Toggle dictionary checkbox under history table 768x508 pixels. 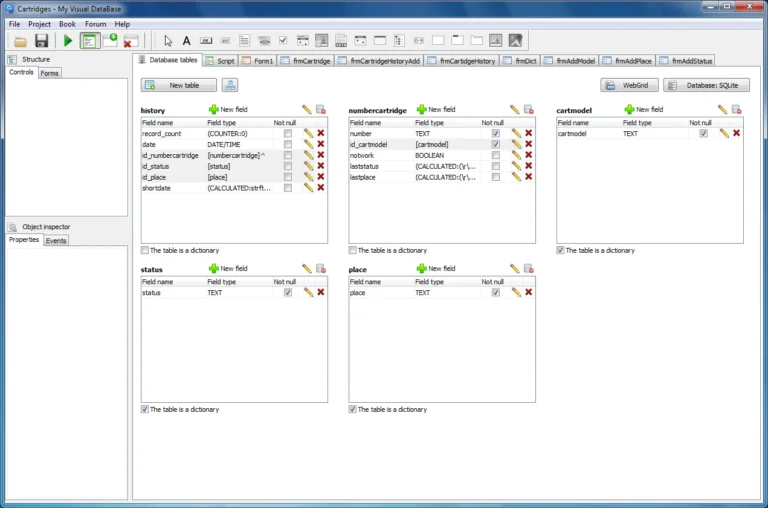[144, 250]
